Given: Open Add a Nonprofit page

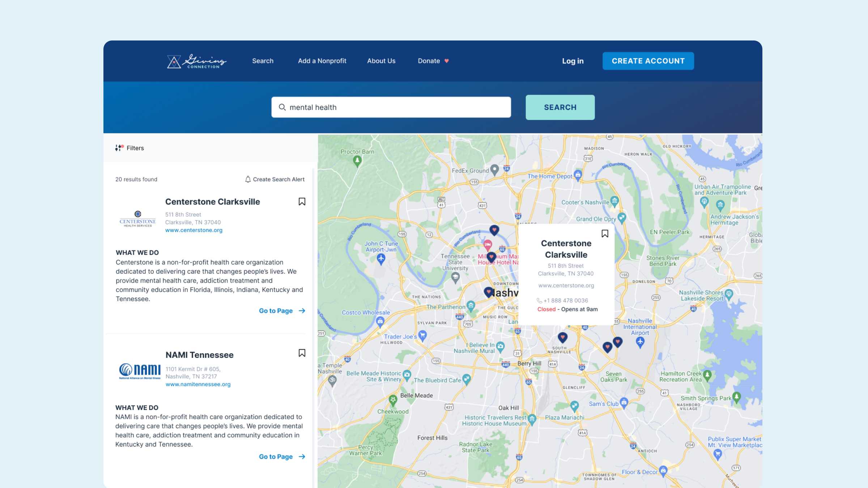Looking at the screenshot, I should (x=322, y=61).
